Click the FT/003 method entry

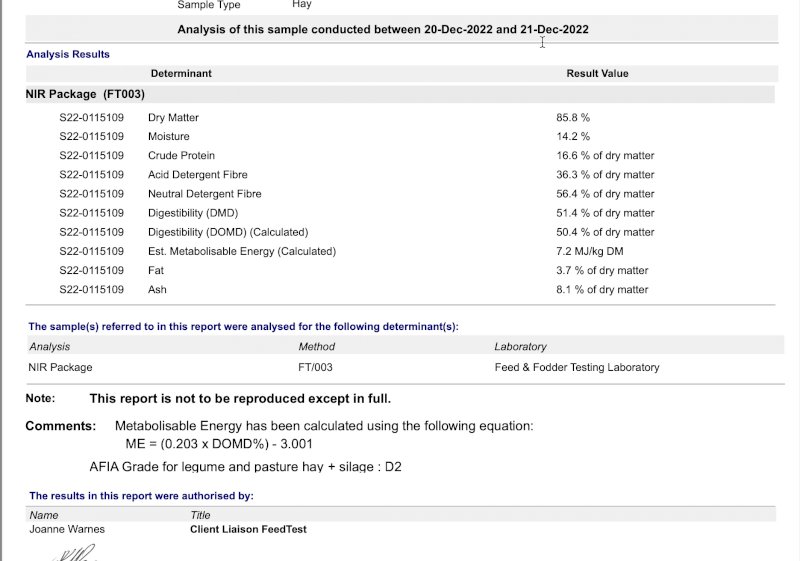[315, 367]
